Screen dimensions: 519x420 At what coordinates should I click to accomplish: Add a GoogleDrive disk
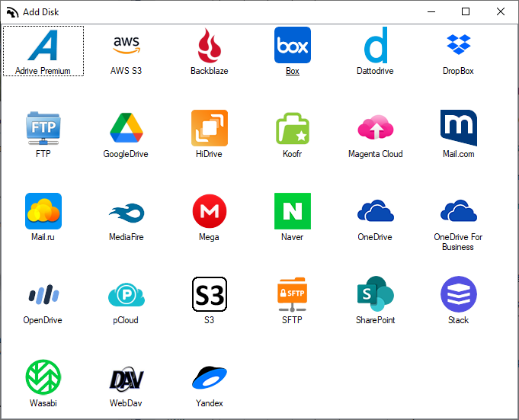tap(126, 128)
